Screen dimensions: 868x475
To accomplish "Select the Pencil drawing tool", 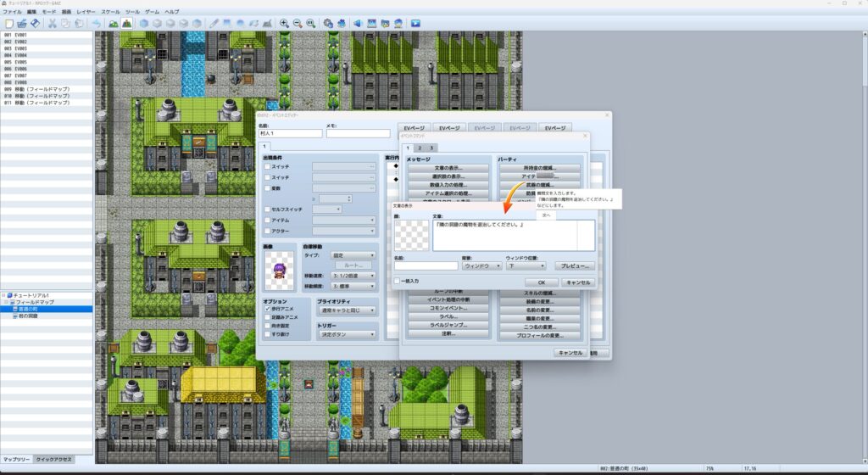I will coord(214,23).
